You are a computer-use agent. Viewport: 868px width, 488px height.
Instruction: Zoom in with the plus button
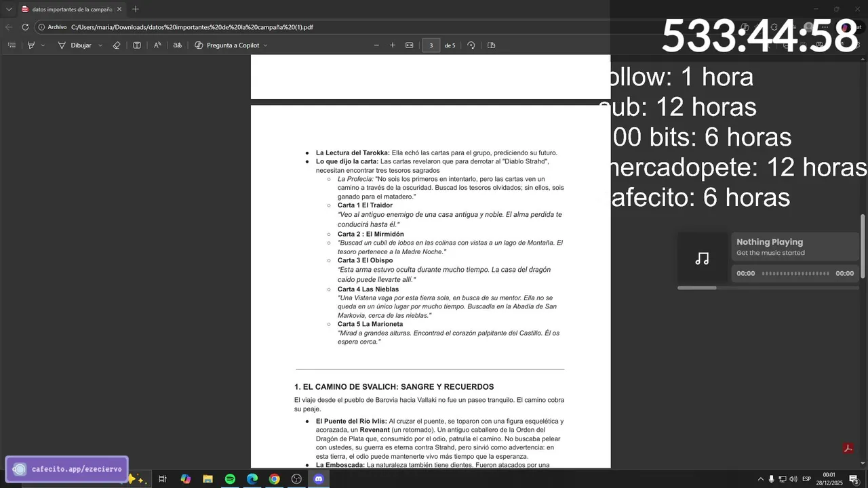(392, 45)
